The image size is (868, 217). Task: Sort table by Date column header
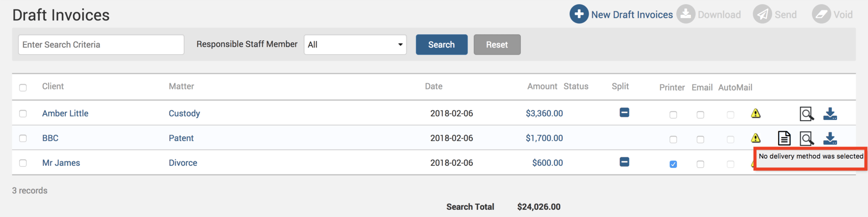tap(434, 86)
